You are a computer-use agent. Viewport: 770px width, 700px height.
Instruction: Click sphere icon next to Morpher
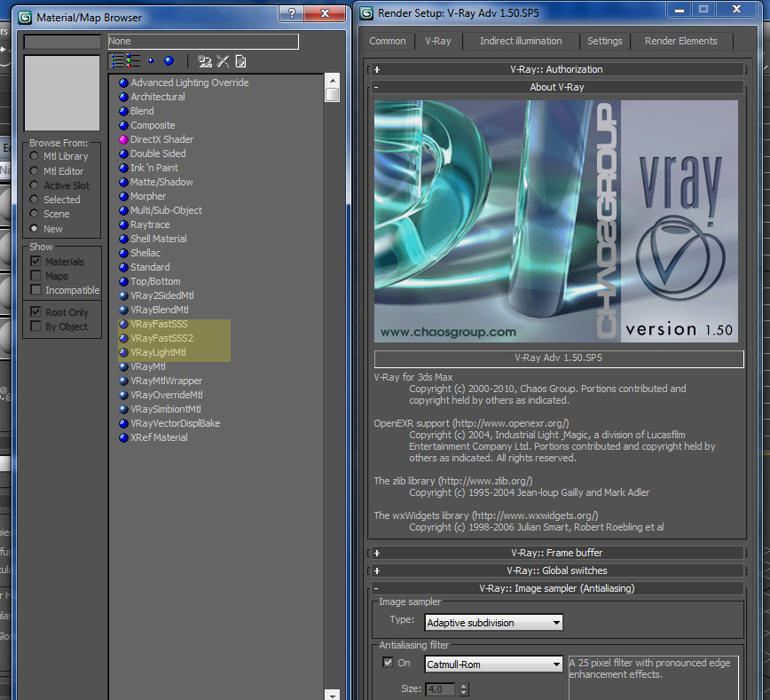point(123,196)
